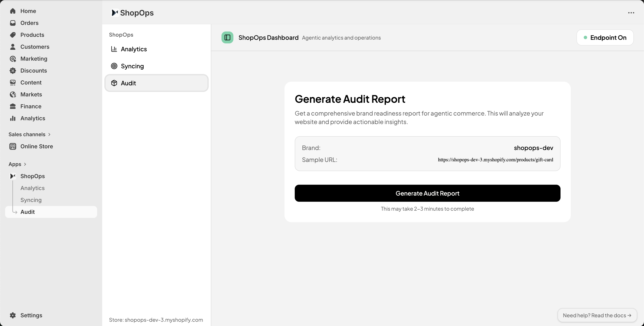Image resolution: width=644 pixels, height=326 pixels.
Task: Open Orders using the package icon
Action: [x=13, y=23]
